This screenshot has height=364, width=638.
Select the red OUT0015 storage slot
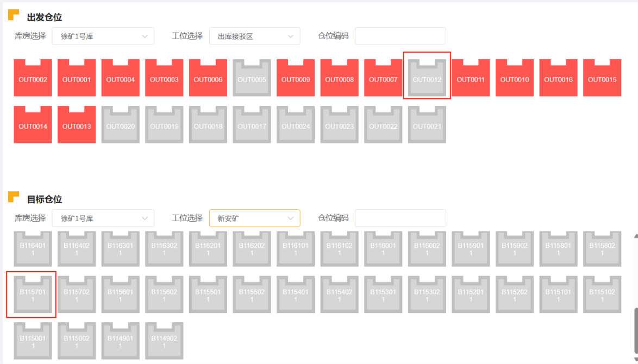[602, 78]
